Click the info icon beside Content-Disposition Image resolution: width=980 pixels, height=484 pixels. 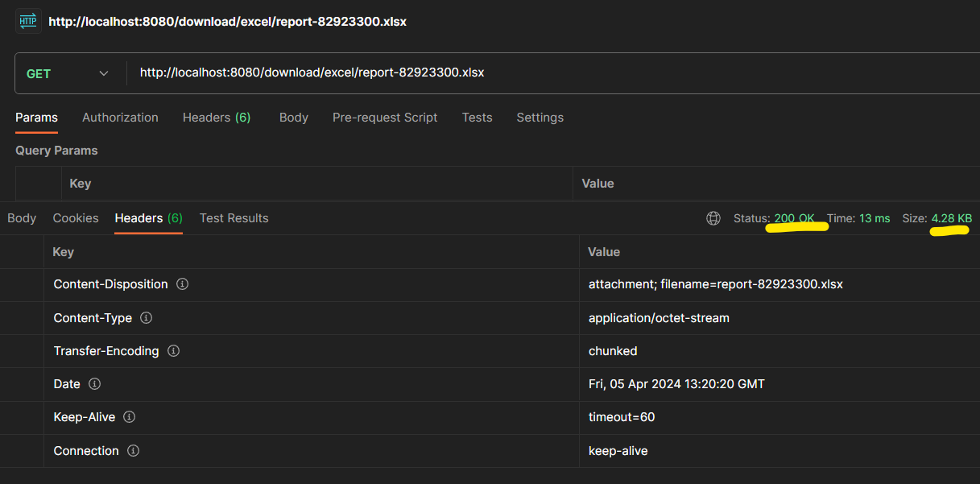click(180, 283)
